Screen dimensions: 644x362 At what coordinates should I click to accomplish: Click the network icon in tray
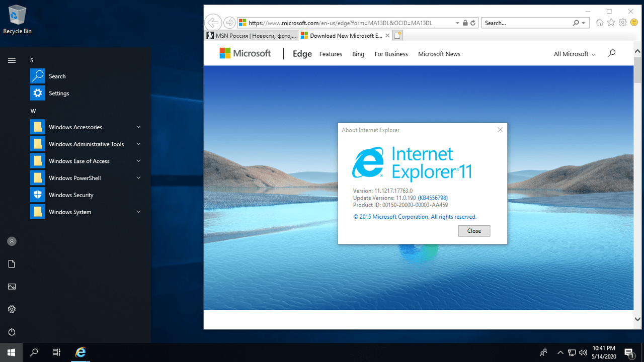[572, 352]
